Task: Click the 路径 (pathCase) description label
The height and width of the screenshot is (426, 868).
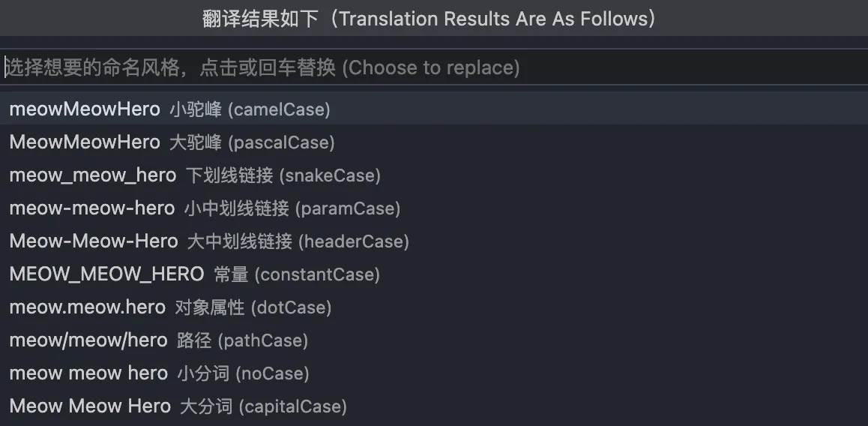Action: 242,340
